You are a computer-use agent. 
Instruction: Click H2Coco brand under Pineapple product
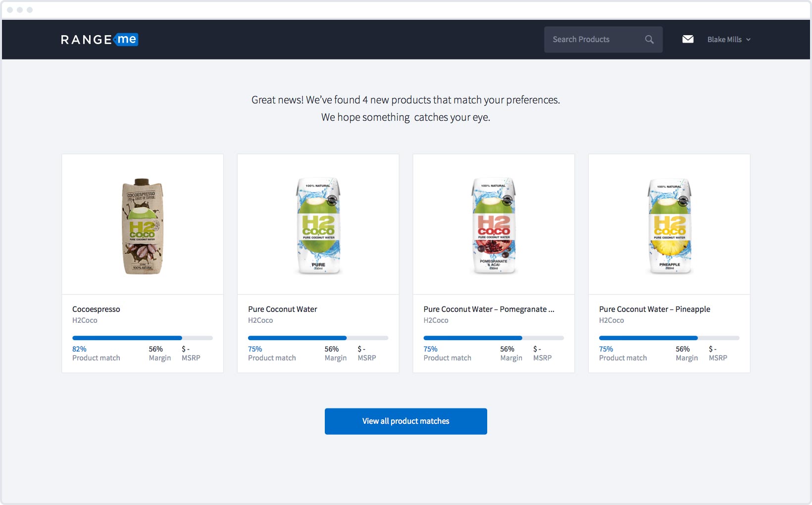611,320
